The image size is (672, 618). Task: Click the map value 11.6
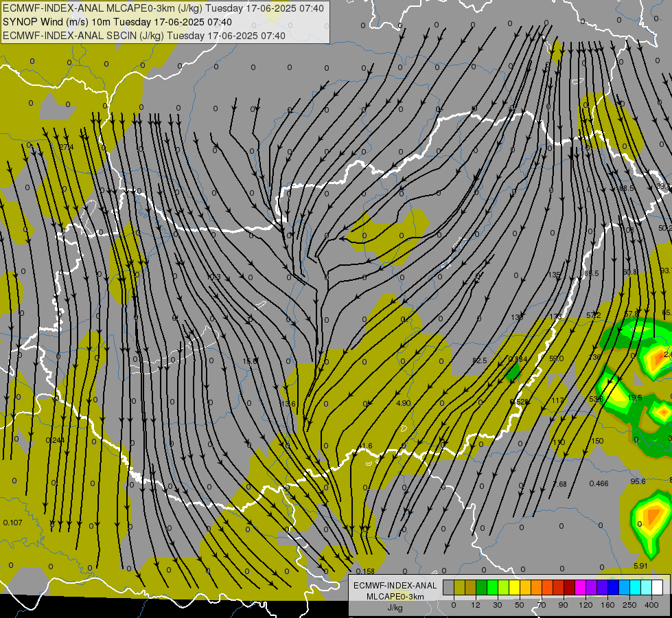tap(365, 446)
